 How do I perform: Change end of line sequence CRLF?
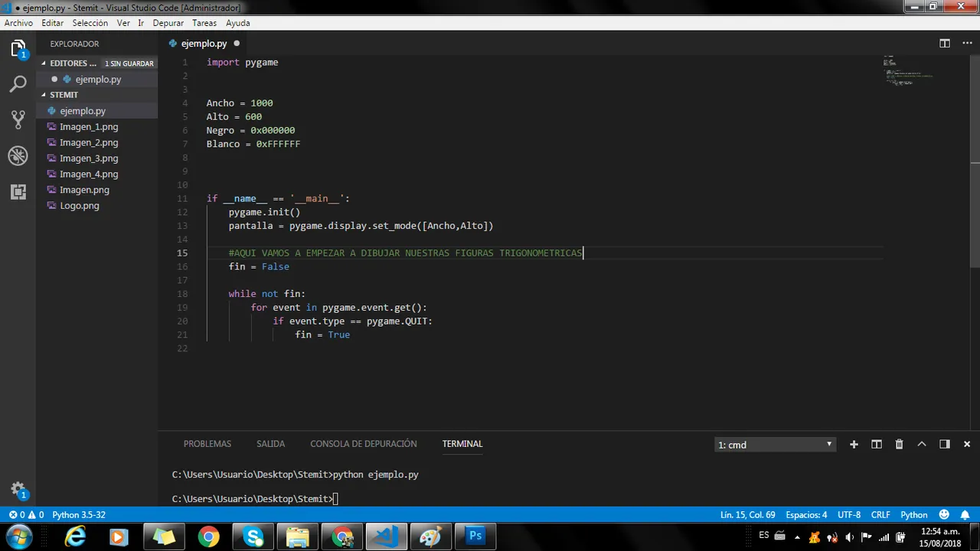[x=880, y=515]
